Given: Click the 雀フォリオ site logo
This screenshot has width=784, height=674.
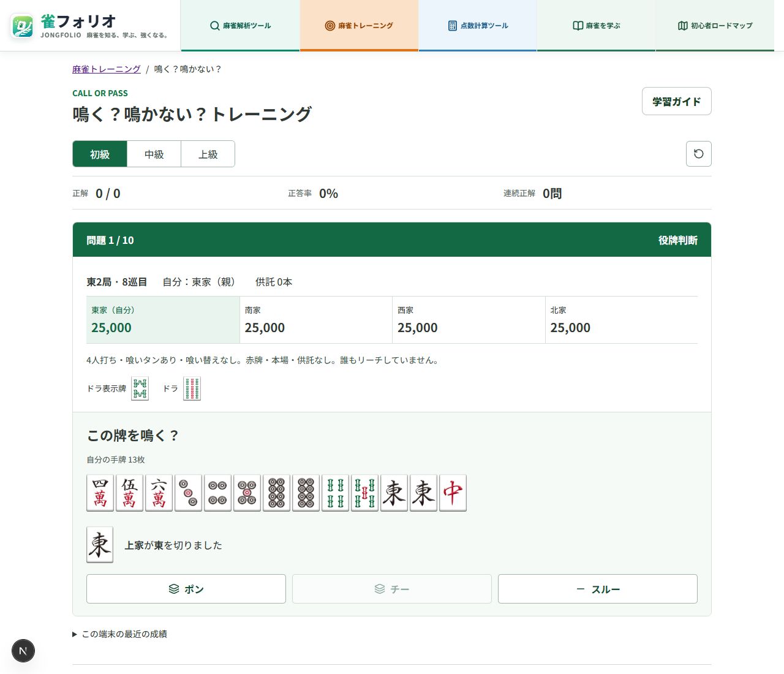Looking at the screenshot, I should pyautogui.click(x=90, y=26).
